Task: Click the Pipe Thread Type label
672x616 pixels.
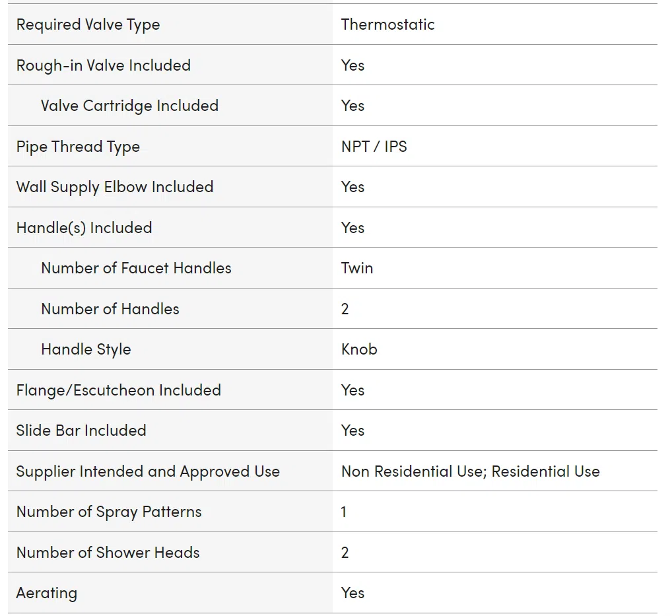Action: [x=78, y=147]
